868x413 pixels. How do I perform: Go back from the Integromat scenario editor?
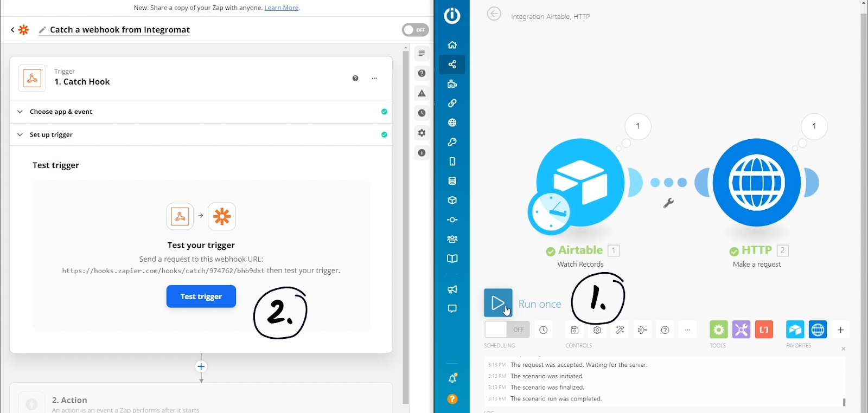pos(494,14)
